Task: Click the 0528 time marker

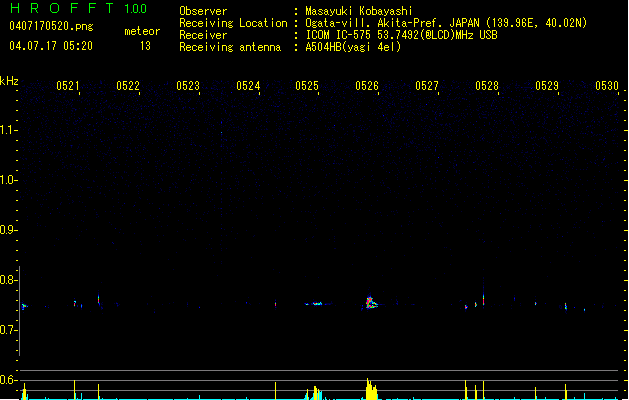Action: tap(487, 86)
